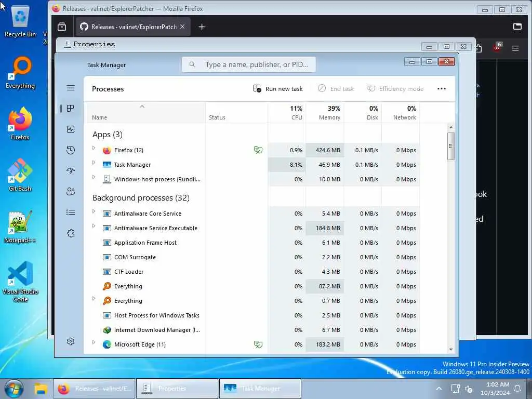Sort by Disk column header
The image size is (532, 399).
363,112
